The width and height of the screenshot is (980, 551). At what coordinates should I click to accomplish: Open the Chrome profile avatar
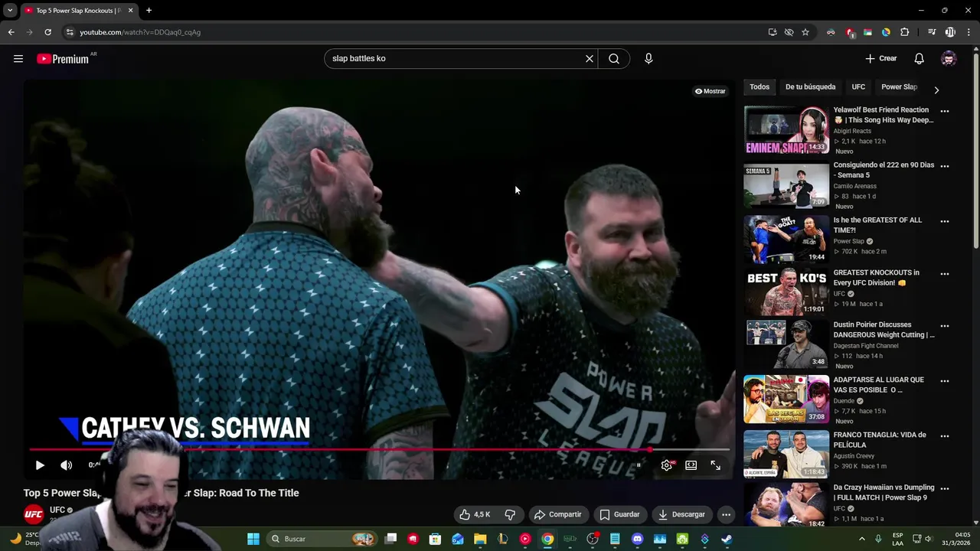coord(950,32)
